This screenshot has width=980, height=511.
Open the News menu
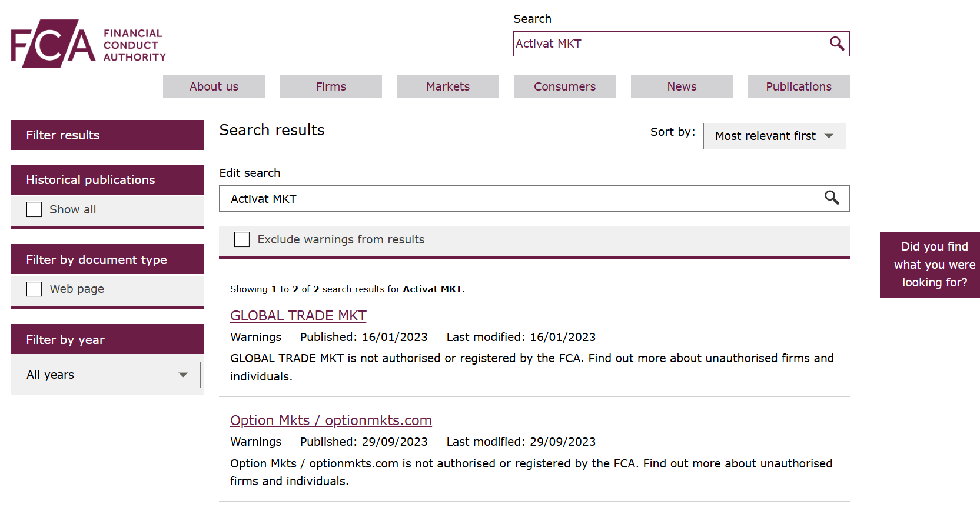tap(682, 86)
